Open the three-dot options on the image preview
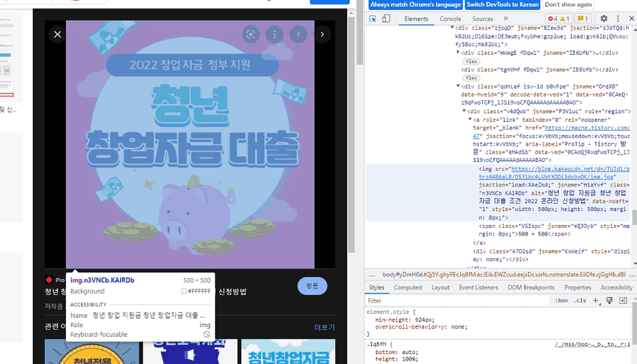637x364 pixels. [274, 34]
